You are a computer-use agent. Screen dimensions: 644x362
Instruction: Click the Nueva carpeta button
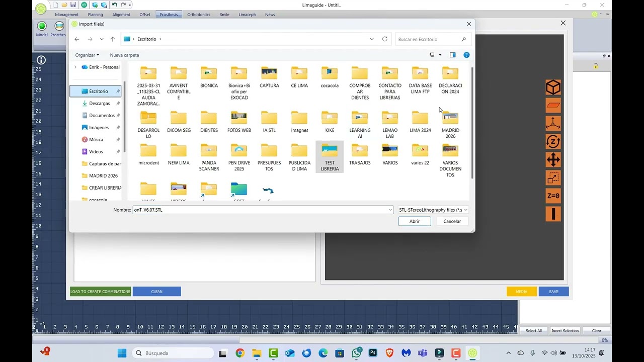click(x=124, y=55)
